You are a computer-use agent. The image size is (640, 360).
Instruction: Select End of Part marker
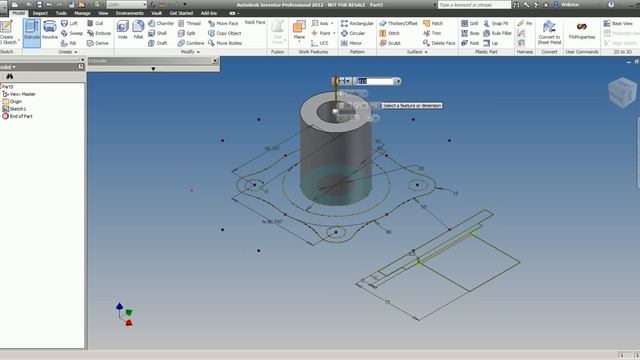point(18,116)
